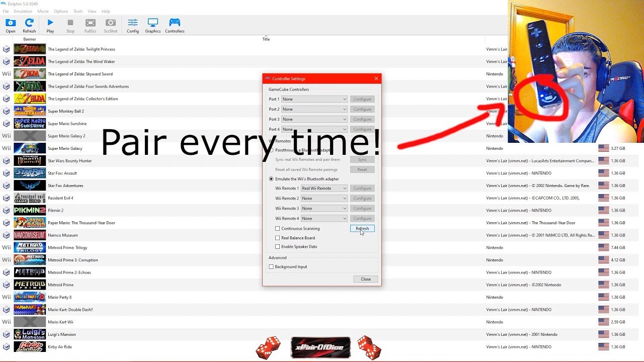Open the View menu
Image resolution: width=644 pixels, height=362 pixels.
[92, 11]
